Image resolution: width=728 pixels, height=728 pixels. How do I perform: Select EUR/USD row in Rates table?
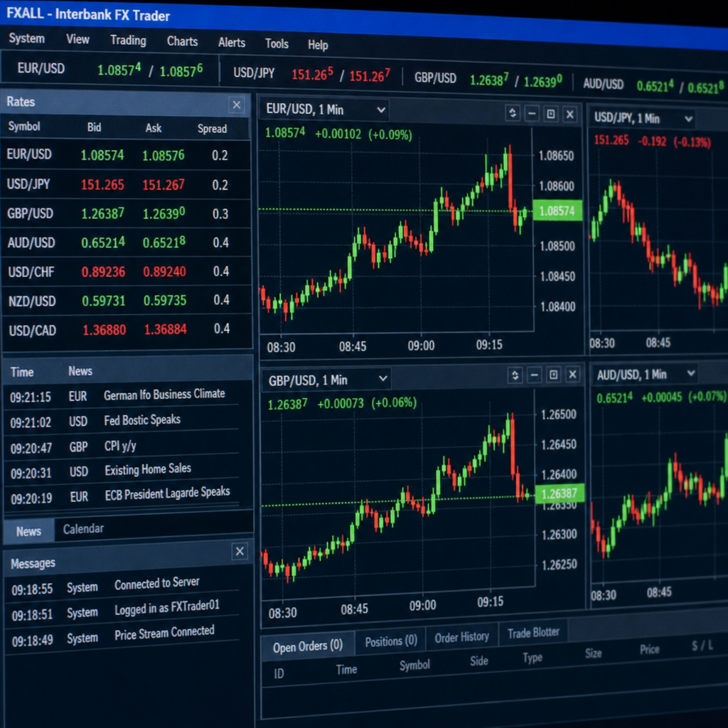[127, 155]
